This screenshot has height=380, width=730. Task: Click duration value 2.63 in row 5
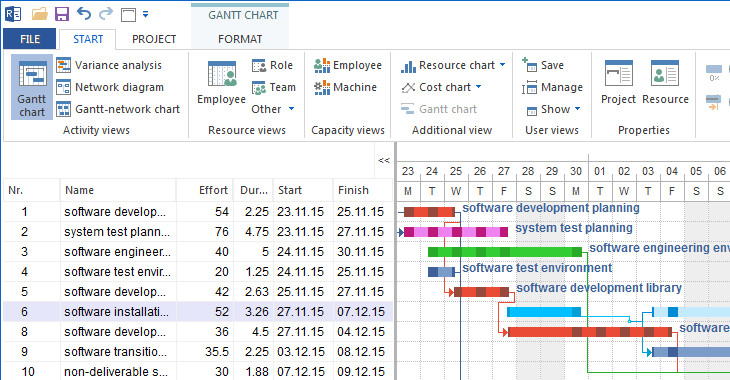[x=257, y=292]
